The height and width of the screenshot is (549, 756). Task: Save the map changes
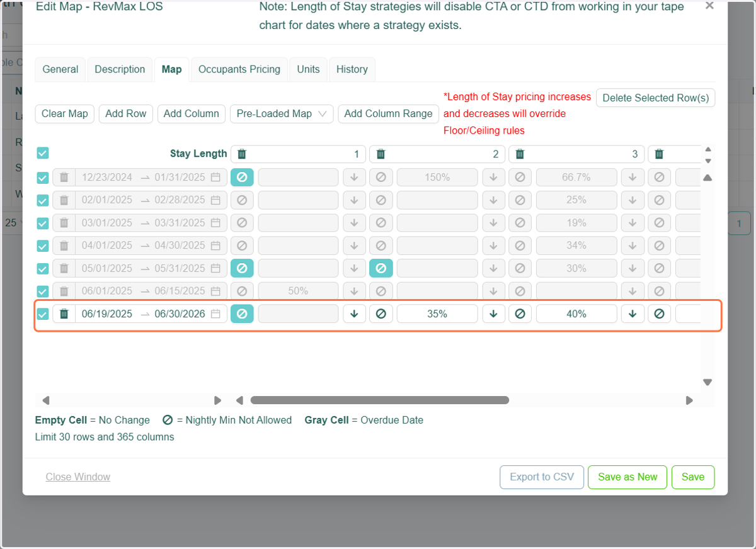pyautogui.click(x=693, y=477)
